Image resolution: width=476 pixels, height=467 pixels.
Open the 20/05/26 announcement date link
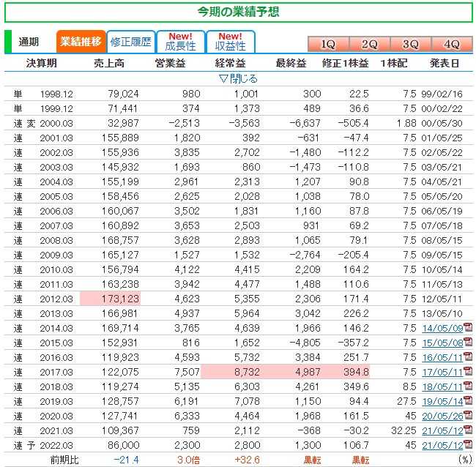click(x=442, y=416)
